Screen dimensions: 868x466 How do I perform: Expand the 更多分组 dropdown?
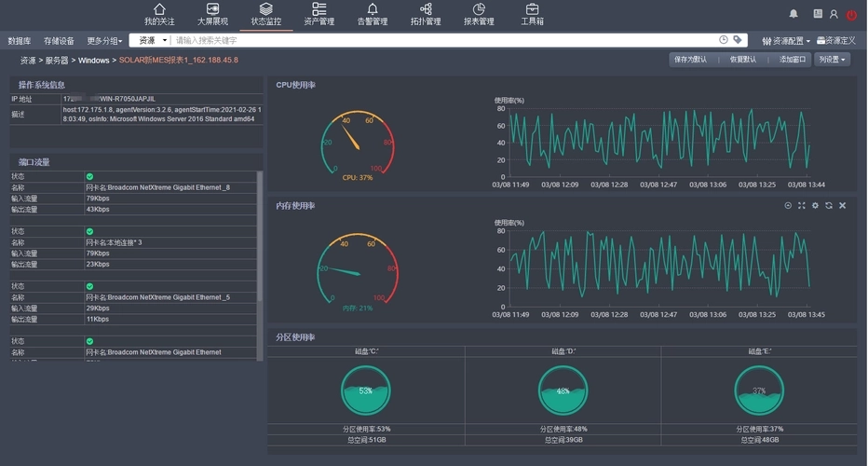[104, 41]
